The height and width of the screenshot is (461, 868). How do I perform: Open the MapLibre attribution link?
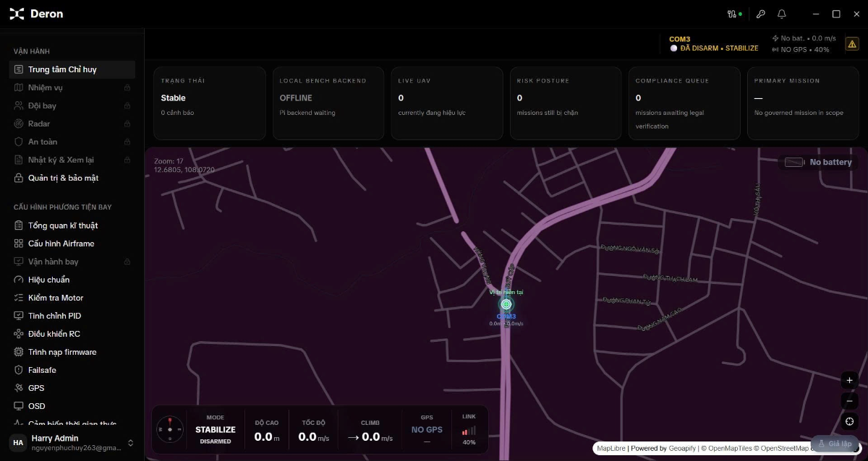(x=611, y=448)
